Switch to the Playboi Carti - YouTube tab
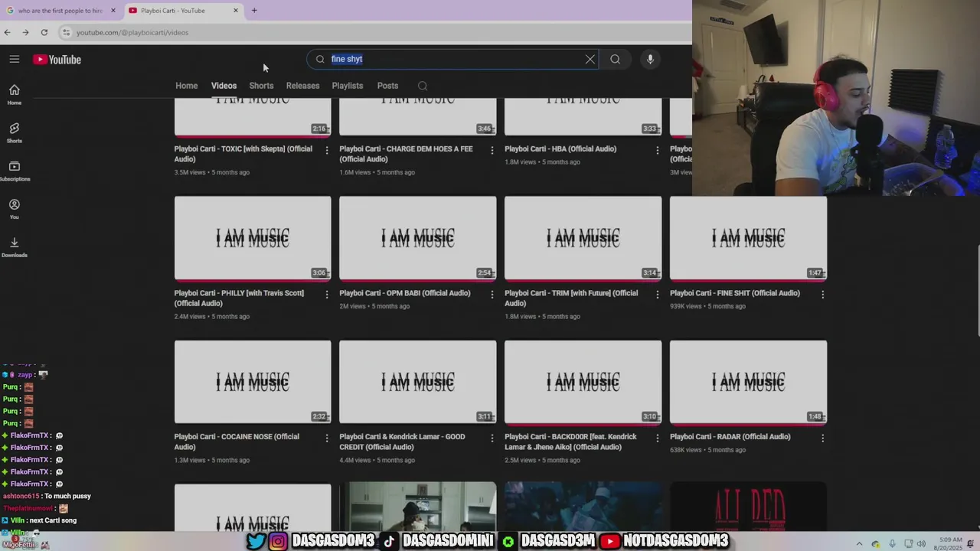The image size is (980, 551). 182,11
